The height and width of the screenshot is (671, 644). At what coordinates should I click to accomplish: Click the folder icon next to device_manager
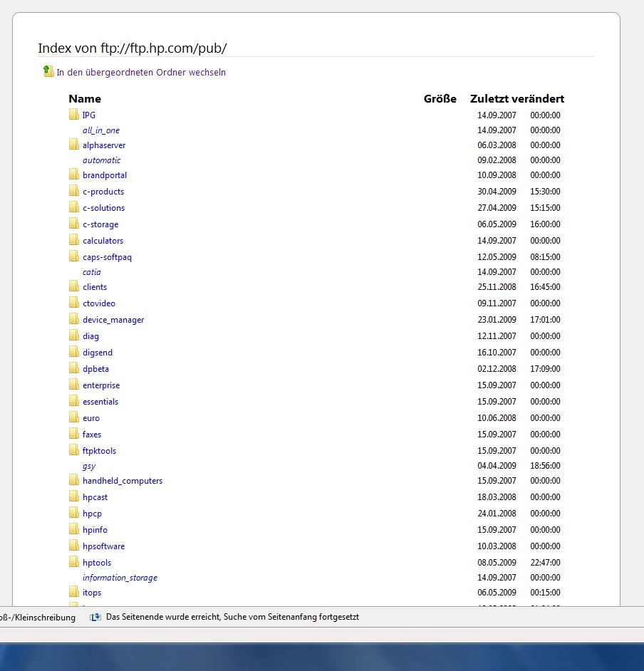pyautogui.click(x=74, y=319)
